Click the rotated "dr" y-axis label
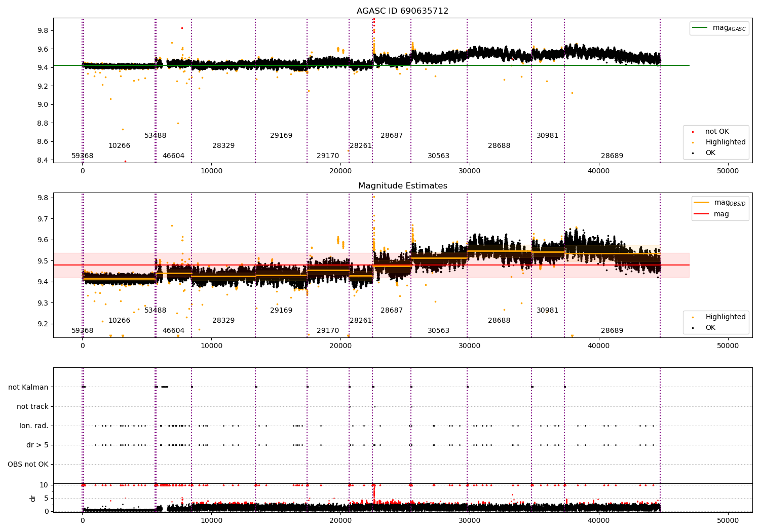 pos(33,498)
